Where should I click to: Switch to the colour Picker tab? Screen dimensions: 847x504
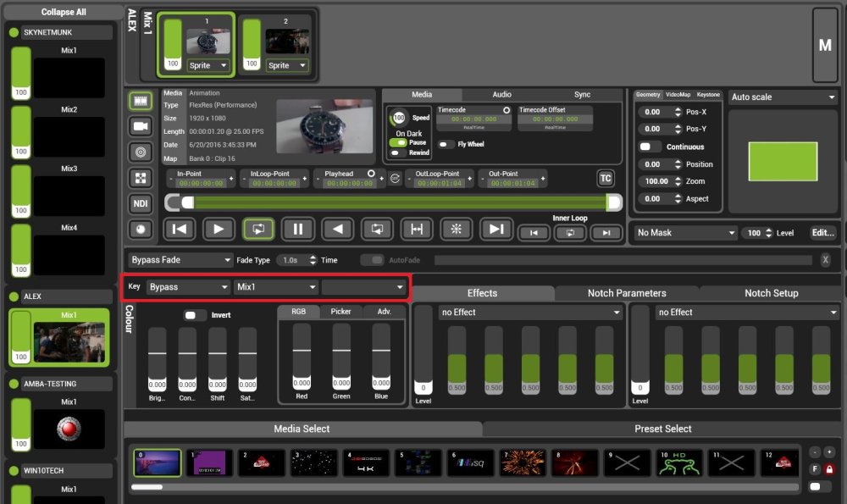click(x=340, y=312)
